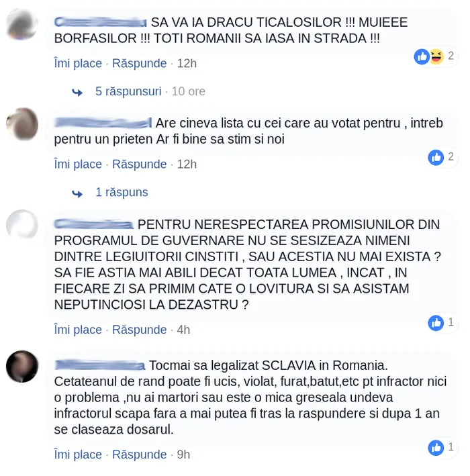The image size is (470, 476).
Task: Click the like icon on the 'Are cineva lista' comment
Action: [436, 157]
